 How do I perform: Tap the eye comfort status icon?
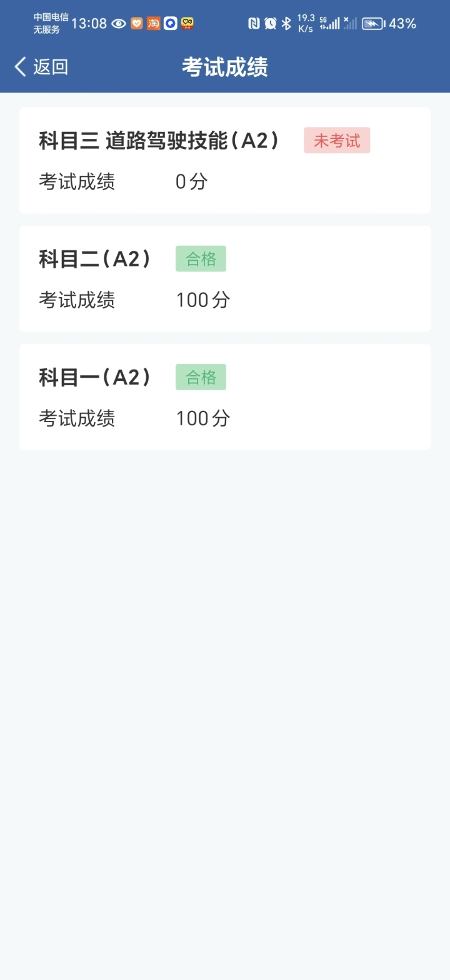pyautogui.click(x=119, y=24)
